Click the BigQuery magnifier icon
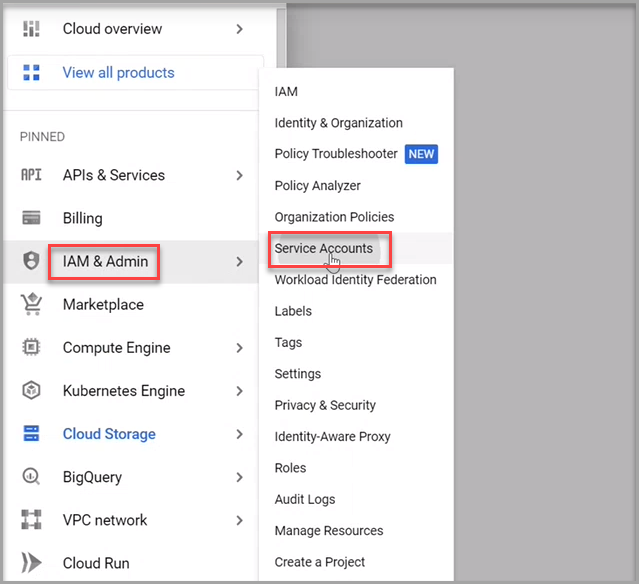The image size is (639, 584). [x=31, y=477]
